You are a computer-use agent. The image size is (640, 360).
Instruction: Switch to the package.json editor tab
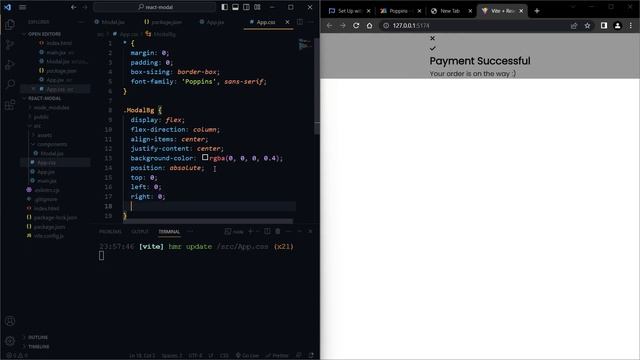pos(163,22)
